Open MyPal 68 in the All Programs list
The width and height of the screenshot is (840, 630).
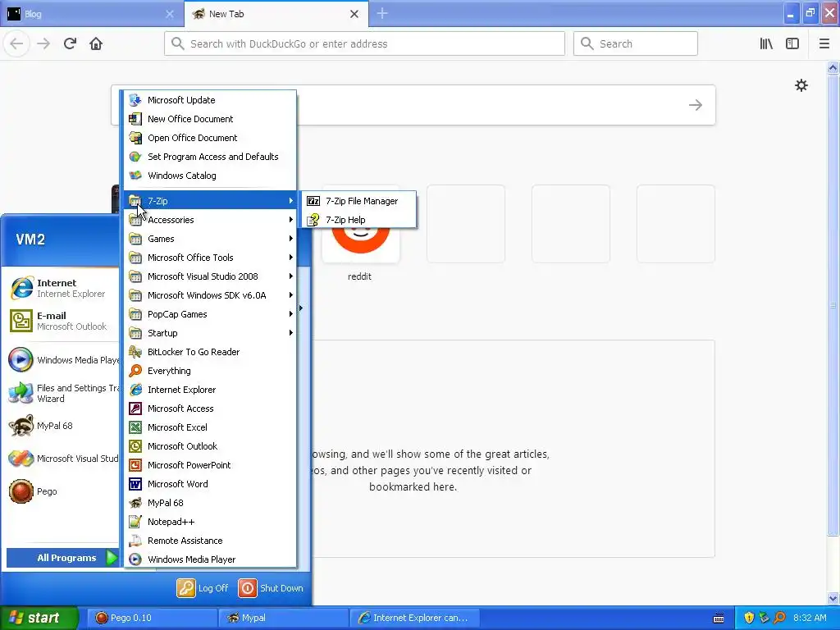(x=210, y=503)
